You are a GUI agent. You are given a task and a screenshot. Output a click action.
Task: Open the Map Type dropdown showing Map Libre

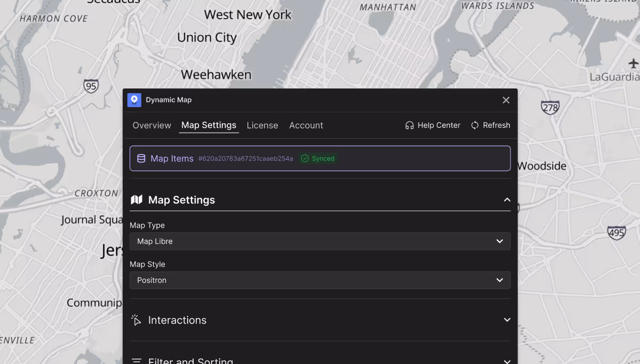click(320, 241)
